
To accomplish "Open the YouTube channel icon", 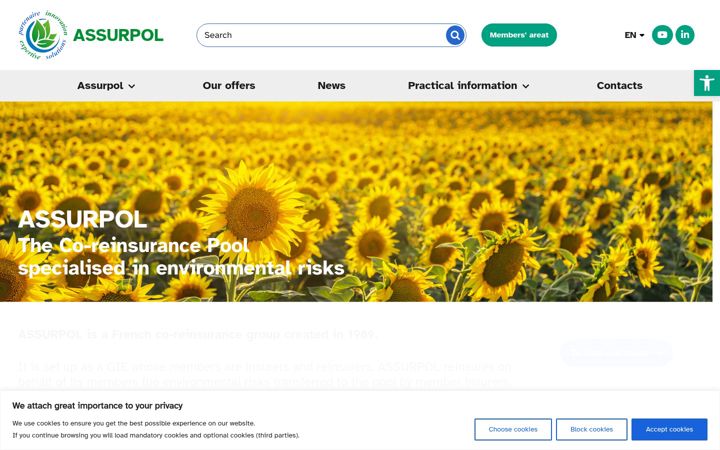I will 662,35.
